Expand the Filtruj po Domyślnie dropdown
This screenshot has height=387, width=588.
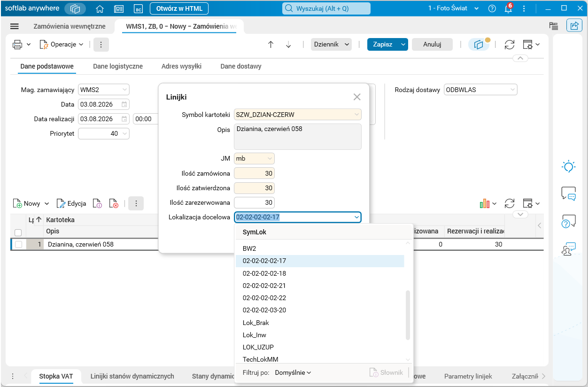coord(293,372)
